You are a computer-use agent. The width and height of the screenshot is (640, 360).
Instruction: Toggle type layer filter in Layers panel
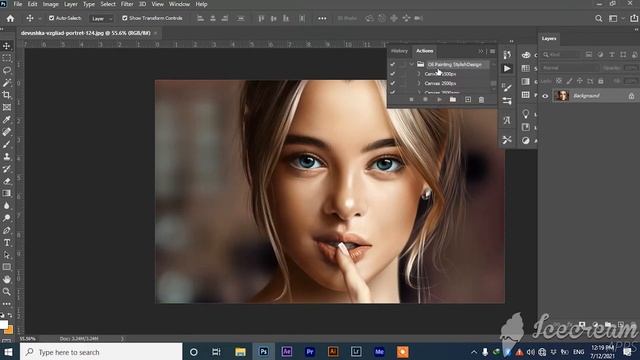(x=611, y=55)
